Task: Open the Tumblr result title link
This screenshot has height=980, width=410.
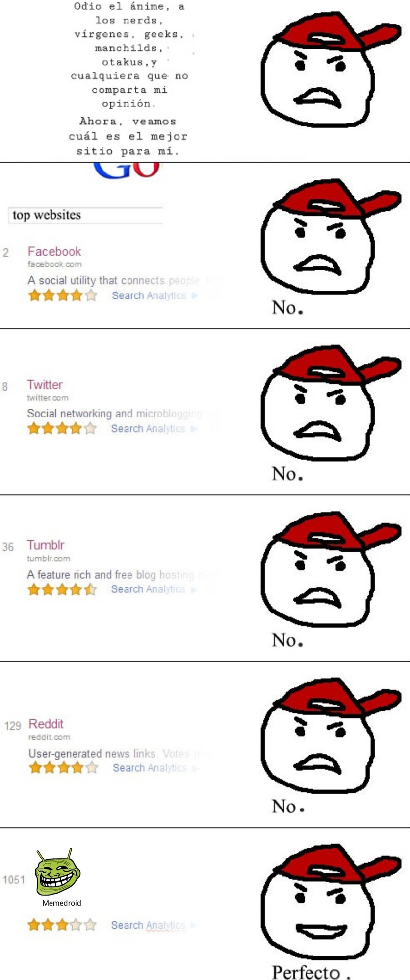Action: click(46, 545)
